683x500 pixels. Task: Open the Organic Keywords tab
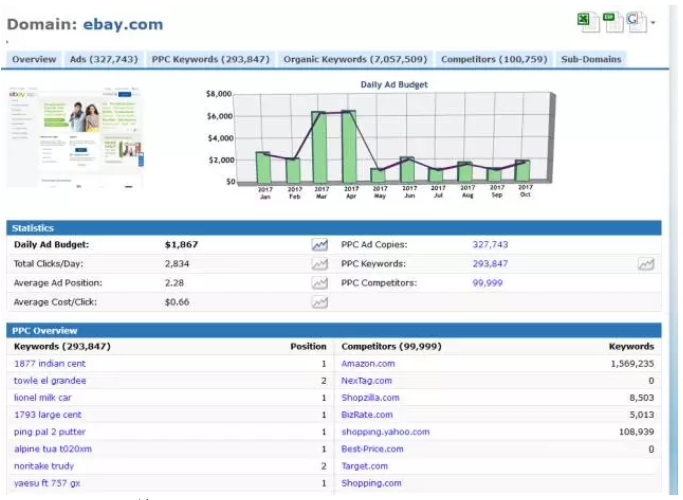(x=355, y=59)
